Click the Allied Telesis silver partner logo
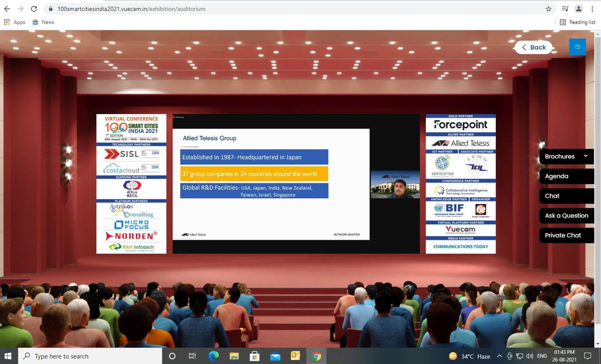This screenshot has width=601, height=364. tap(460, 143)
